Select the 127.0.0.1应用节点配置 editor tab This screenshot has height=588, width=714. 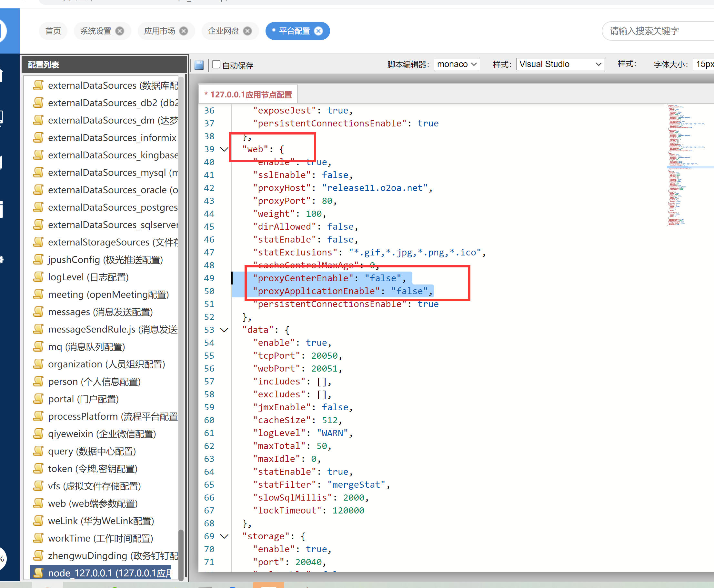[x=248, y=95]
